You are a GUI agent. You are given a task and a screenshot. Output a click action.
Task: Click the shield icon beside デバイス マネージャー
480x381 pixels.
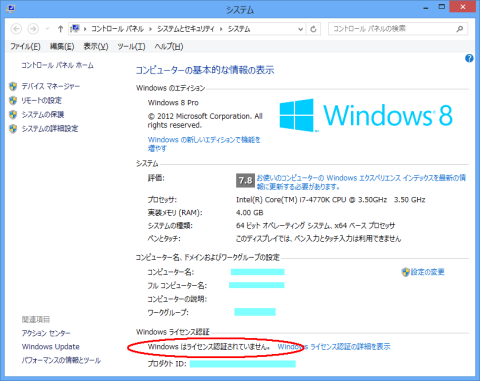tap(13, 86)
